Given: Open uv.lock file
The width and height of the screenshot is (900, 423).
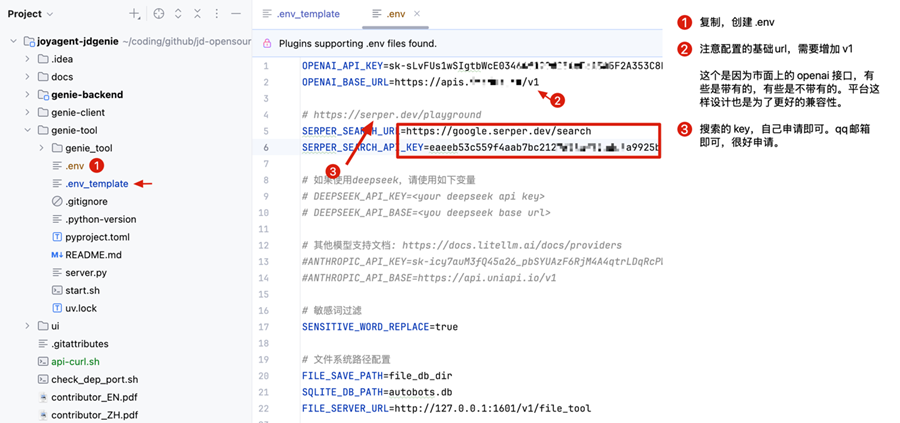Looking at the screenshot, I should point(81,308).
